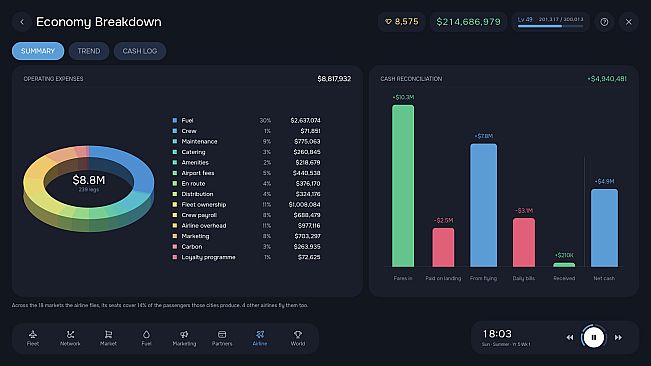The width and height of the screenshot is (651, 366).
Task: Speed up game with fast-forward button
Action: coord(618,337)
